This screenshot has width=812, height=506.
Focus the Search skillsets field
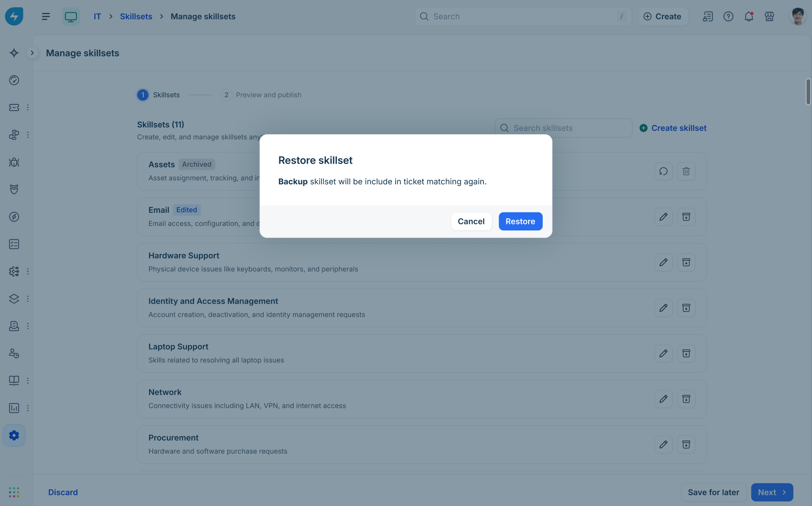point(564,128)
